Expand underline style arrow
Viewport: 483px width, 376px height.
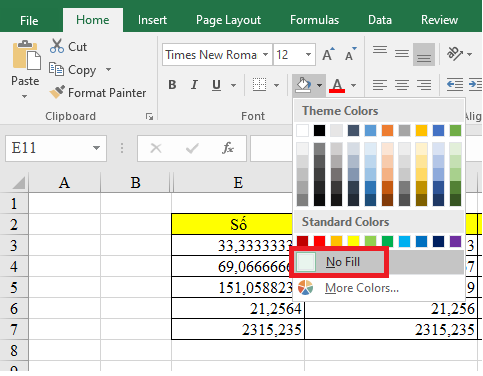click(x=234, y=85)
